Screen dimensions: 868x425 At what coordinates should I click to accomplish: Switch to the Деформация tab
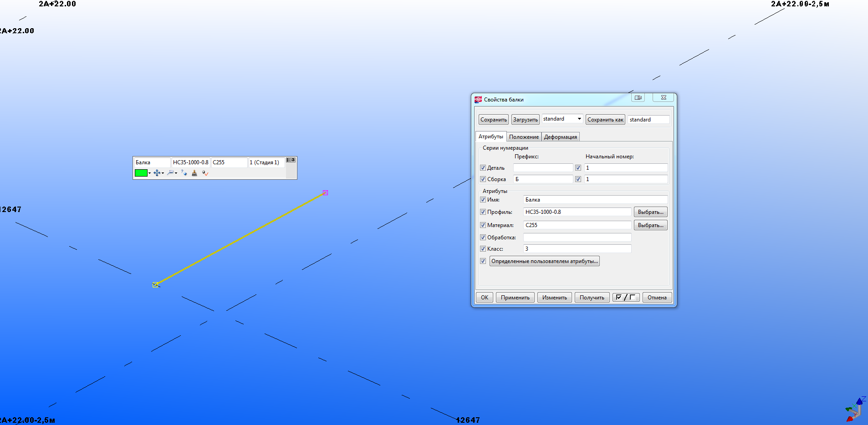click(x=561, y=137)
